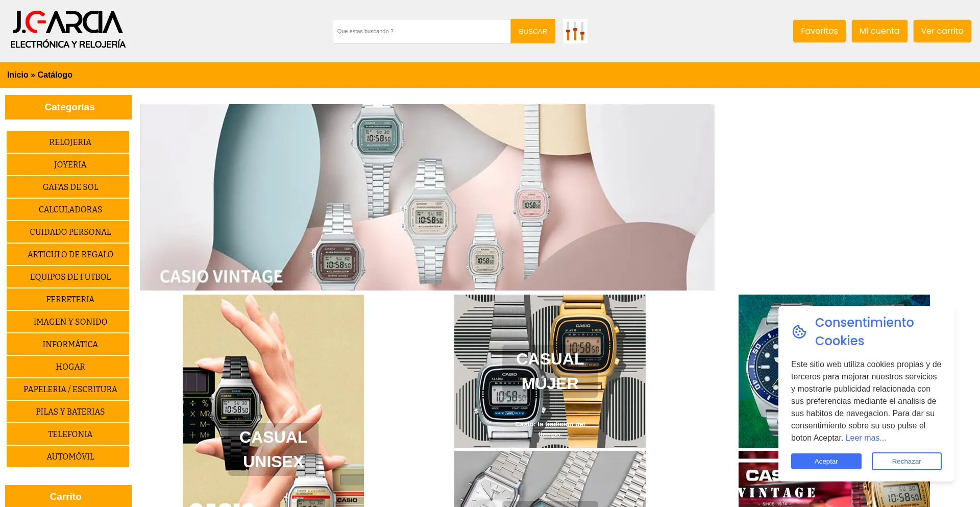The height and width of the screenshot is (507, 980).
Task: Click the cookie icon in consent popup
Action: [x=799, y=332]
